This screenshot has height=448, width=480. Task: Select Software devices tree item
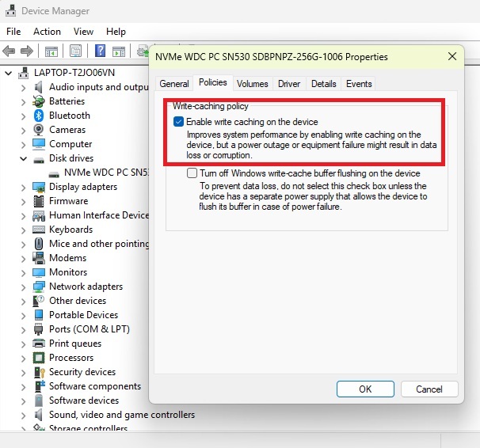[84, 401]
